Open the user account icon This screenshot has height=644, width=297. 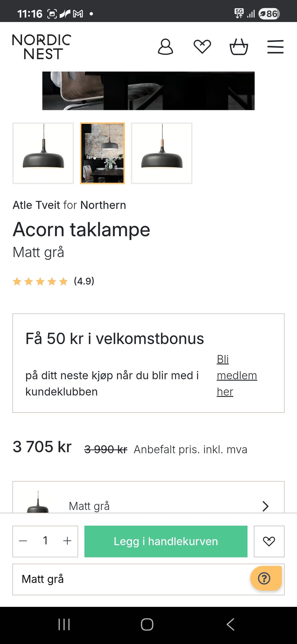[166, 47]
